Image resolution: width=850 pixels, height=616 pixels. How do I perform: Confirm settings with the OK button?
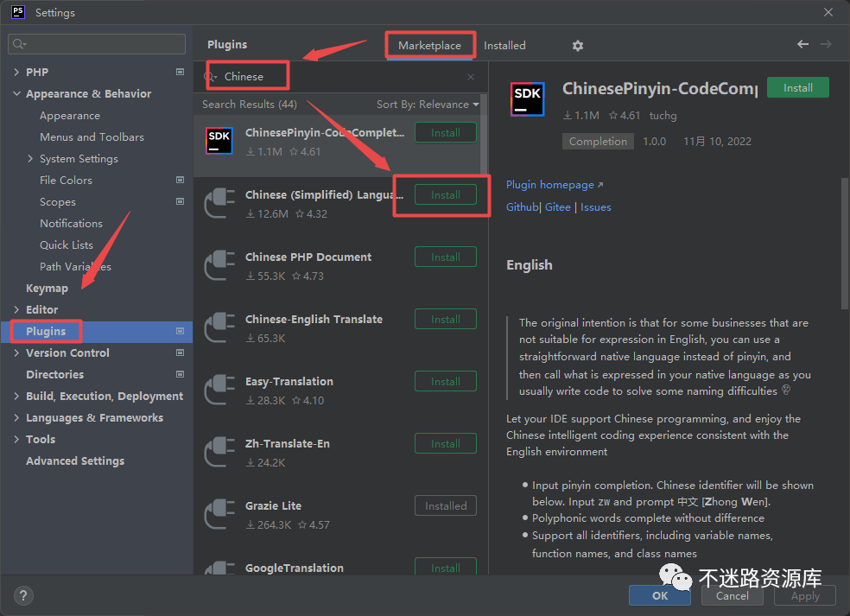pos(660,596)
